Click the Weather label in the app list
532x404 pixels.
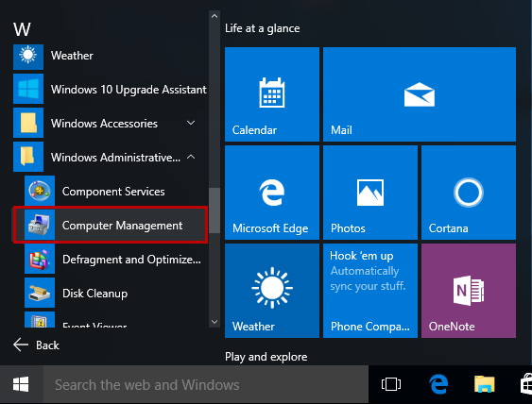coord(72,56)
